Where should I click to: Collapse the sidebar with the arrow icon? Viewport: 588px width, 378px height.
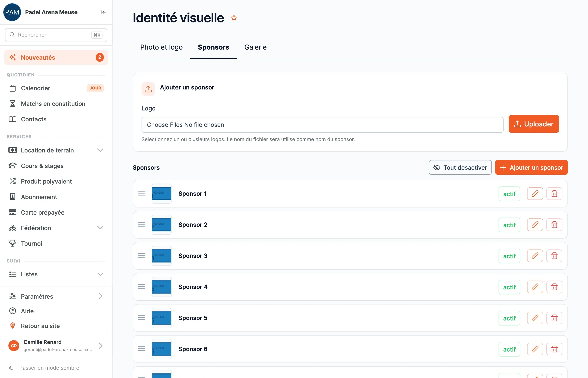(103, 12)
